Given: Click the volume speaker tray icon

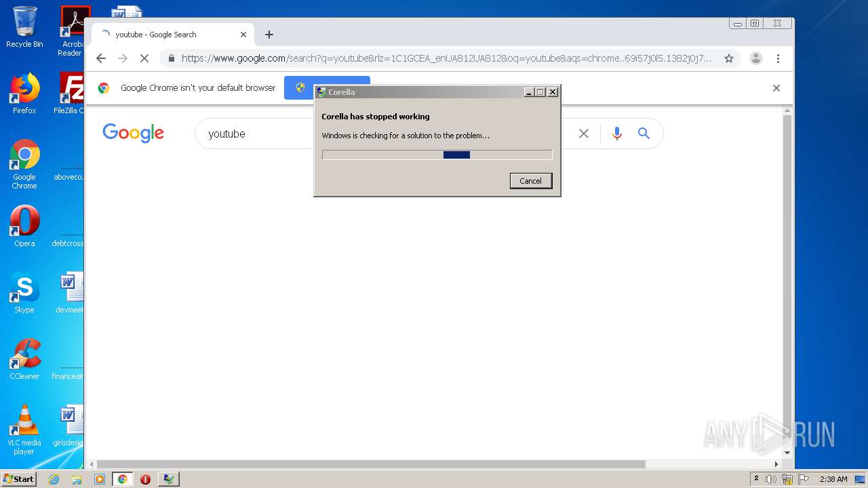Looking at the screenshot, I should click(771, 479).
